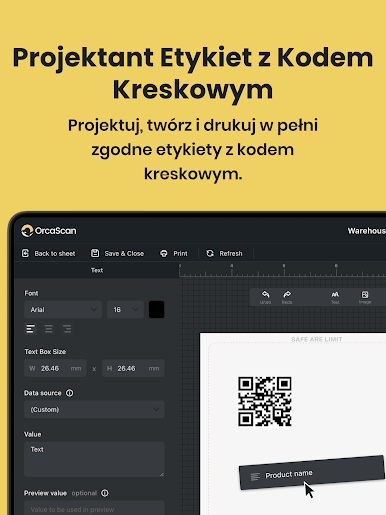Click the Warehouse sheet title

coord(367,231)
